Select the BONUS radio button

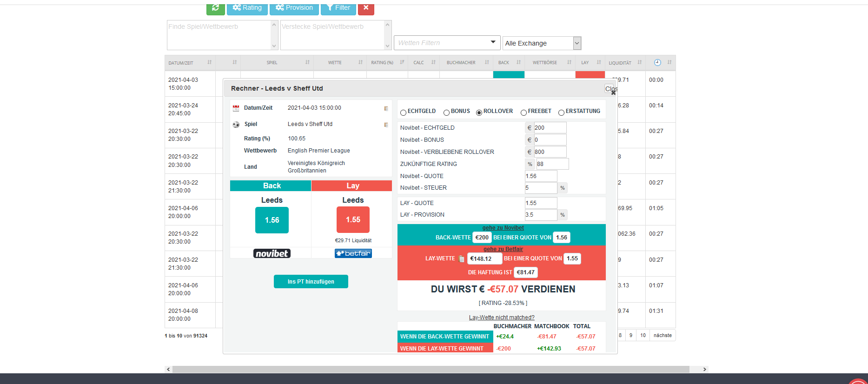point(446,113)
